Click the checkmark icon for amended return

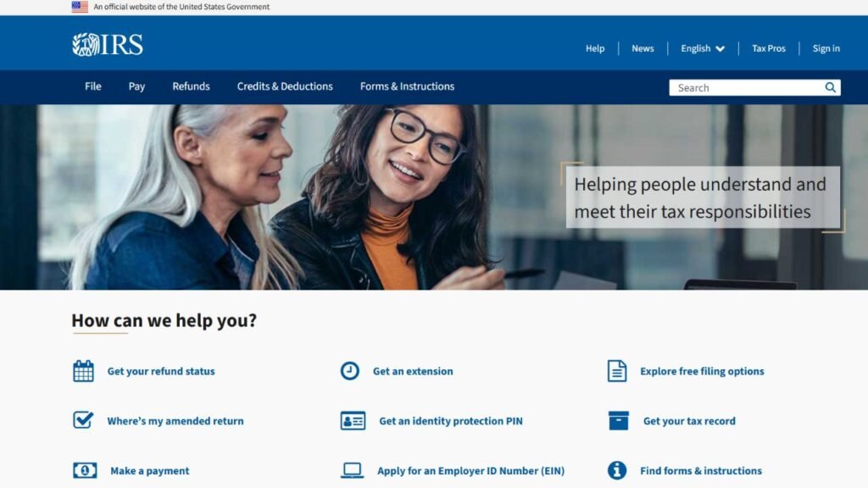click(x=83, y=420)
